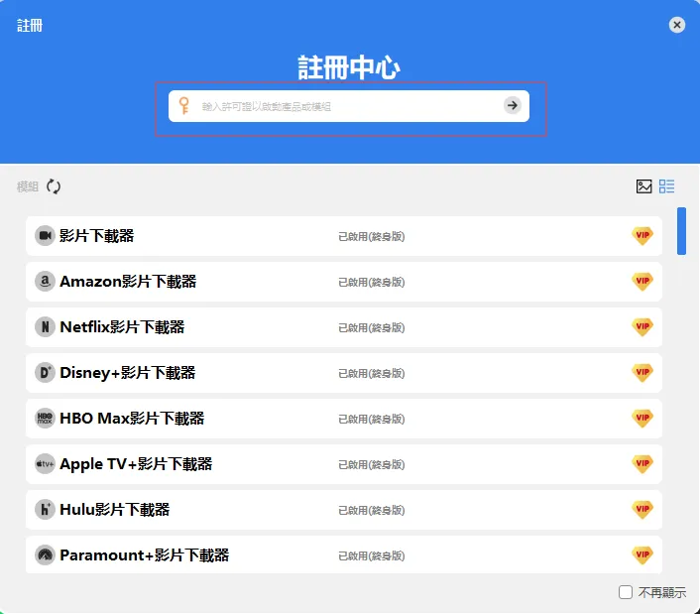Select Hulu影片下載器 module name
Viewport: 700px width, 614px height.
coord(115,510)
